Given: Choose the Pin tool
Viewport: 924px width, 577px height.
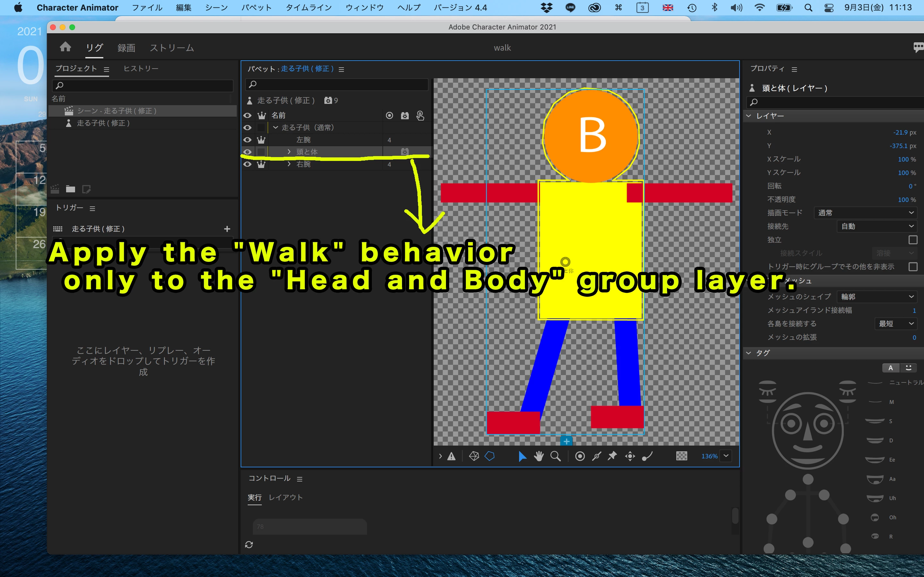Looking at the screenshot, I should (x=612, y=456).
